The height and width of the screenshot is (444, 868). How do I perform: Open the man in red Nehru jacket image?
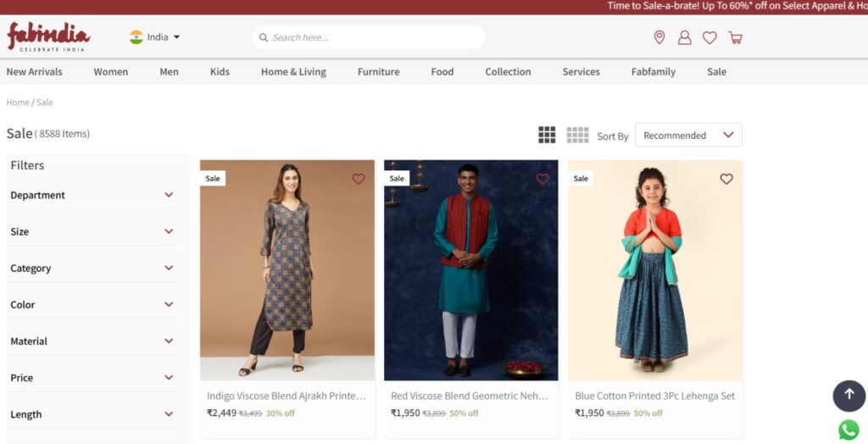pyautogui.click(x=471, y=270)
